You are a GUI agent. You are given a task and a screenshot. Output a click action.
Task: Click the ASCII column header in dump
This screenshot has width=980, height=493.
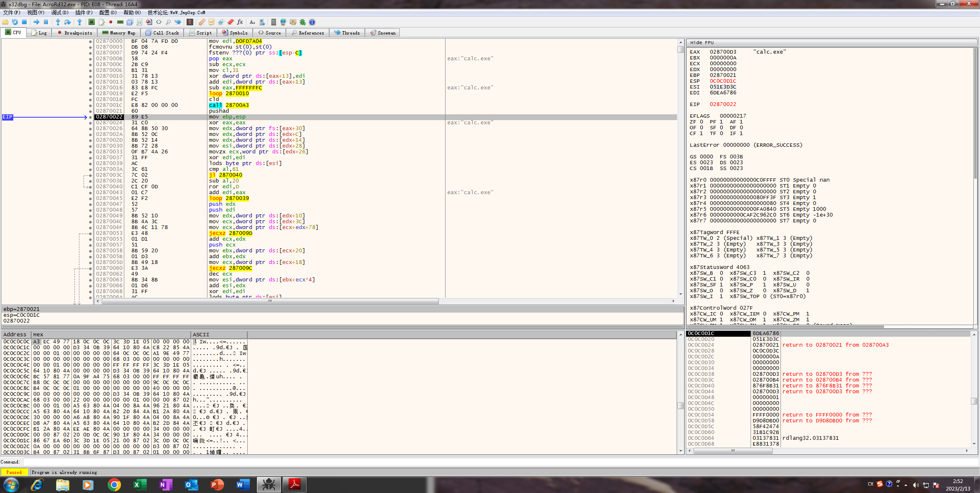(219, 335)
